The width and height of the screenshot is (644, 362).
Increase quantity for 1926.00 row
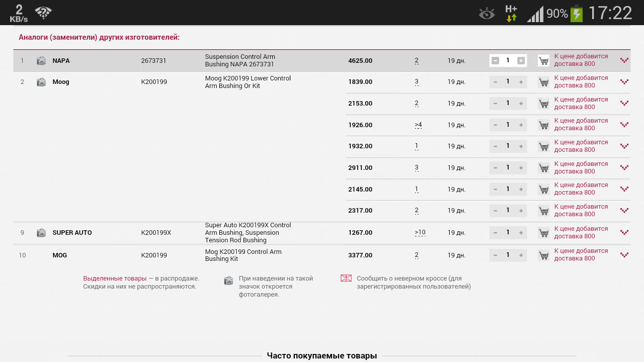[521, 125]
